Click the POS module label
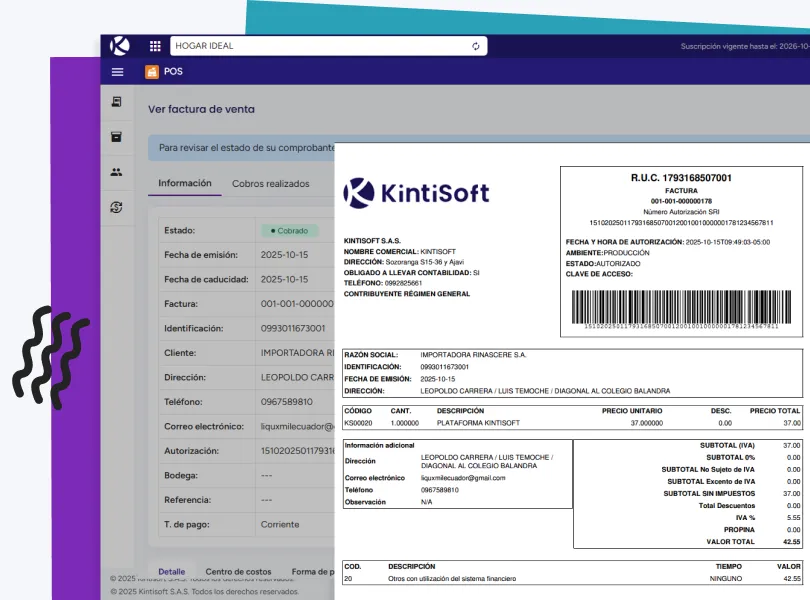Image resolution: width=810 pixels, height=600 pixels. (x=173, y=72)
